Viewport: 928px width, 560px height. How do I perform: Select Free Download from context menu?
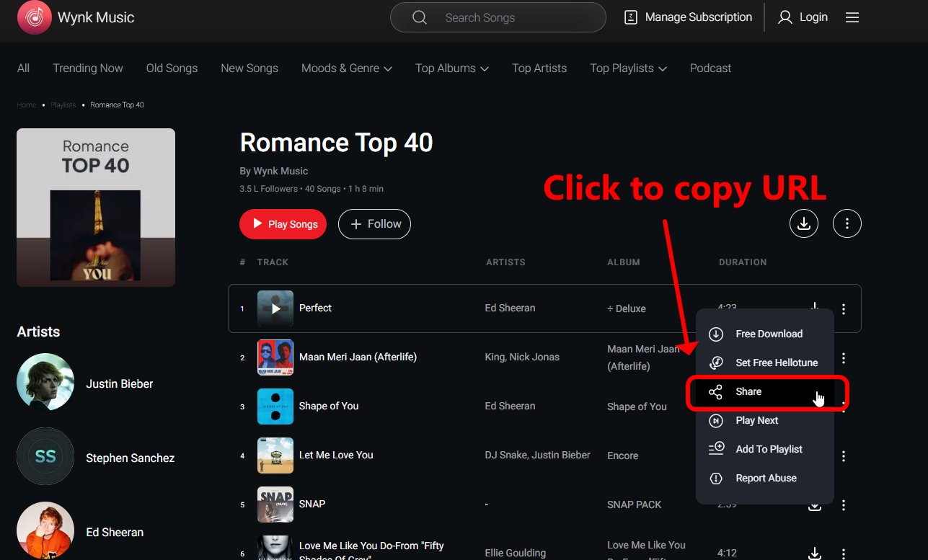[x=765, y=334]
